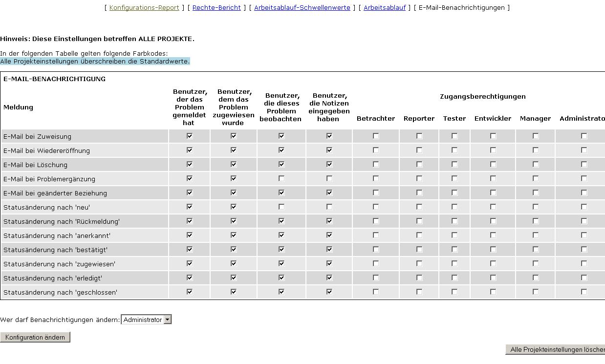The width and height of the screenshot is (605, 364).
Task: Enable note authors for Statusänderung nach 'neu'
Action: pos(329,207)
